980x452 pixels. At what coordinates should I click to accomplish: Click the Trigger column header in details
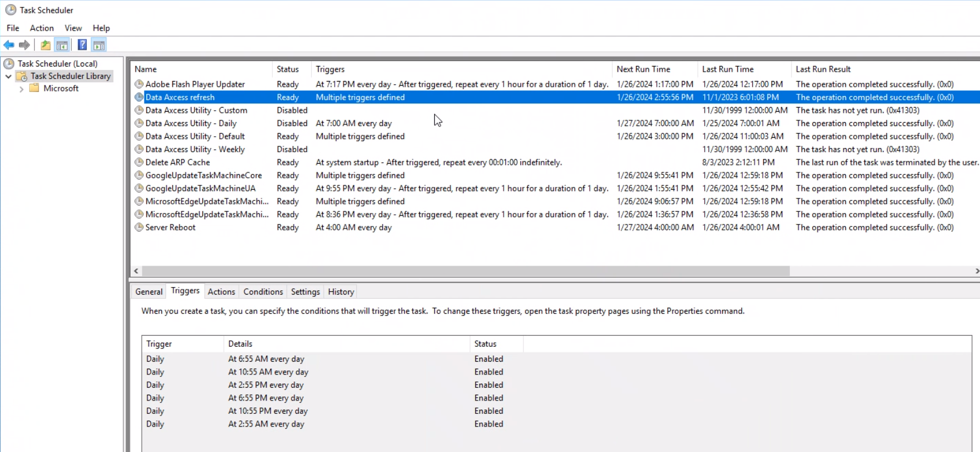[183, 344]
